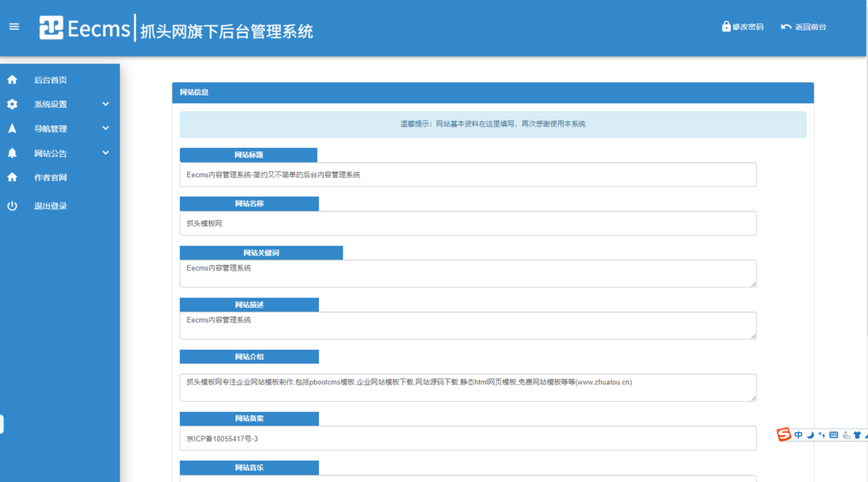
Task: Click the 网站介绍 label
Action: point(249,357)
